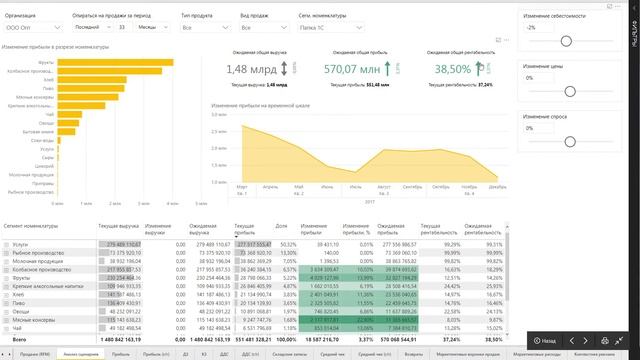Open the Складские запасы tab

(289, 354)
